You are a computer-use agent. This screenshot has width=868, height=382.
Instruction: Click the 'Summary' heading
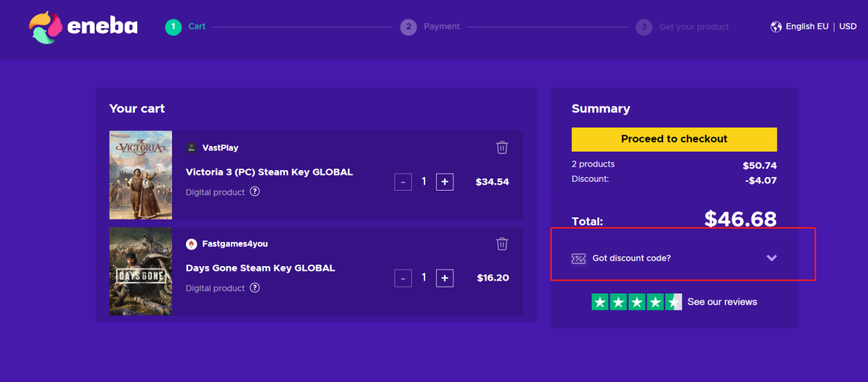pyautogui.click(x=601, y=108)
